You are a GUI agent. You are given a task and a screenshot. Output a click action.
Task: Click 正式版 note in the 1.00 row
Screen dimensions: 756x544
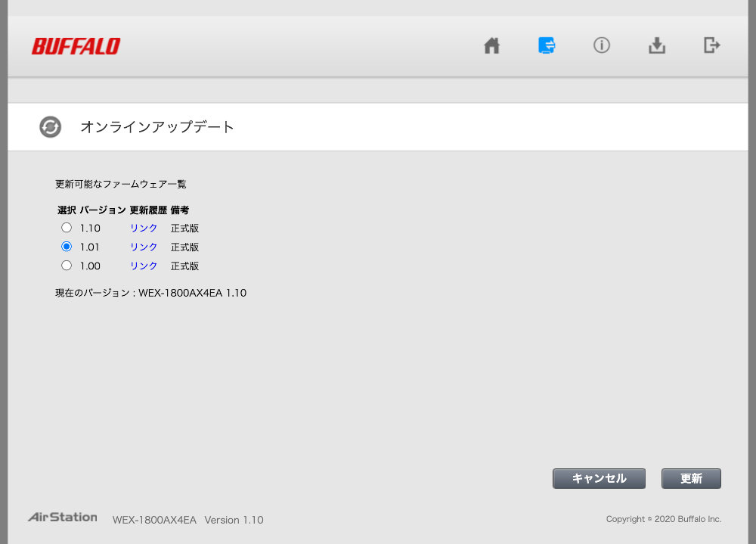tap(184, 266)
